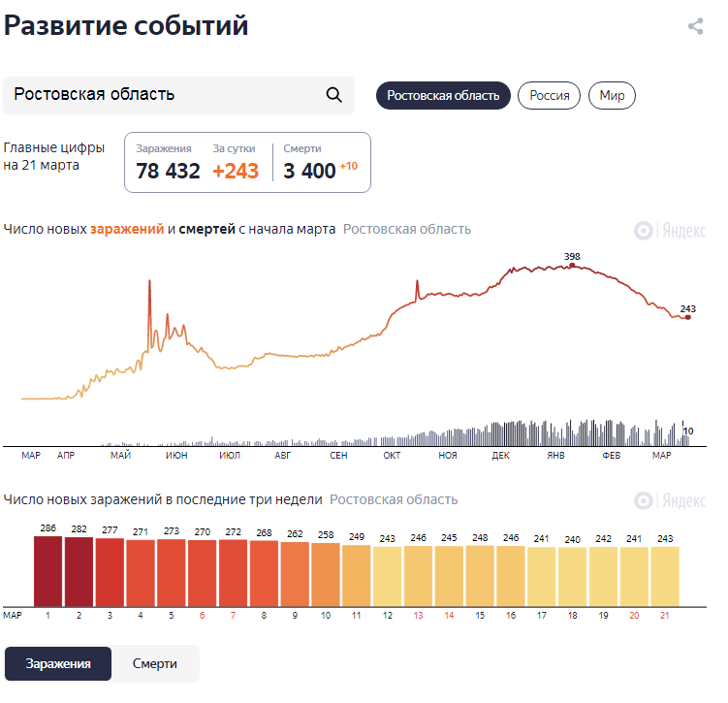
Task: Click the Yandex logo above the bar chart
Action: pyautogui.click(x=670, y=500)
